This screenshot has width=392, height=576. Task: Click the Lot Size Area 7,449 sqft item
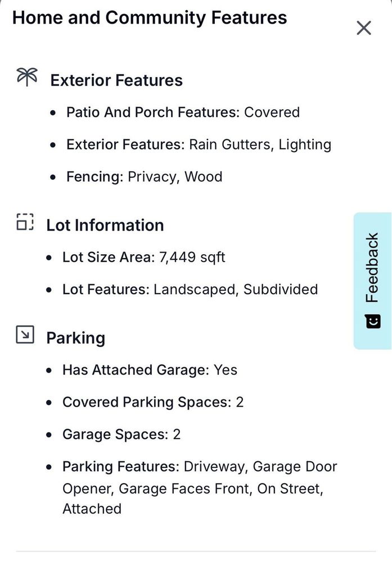(x=143, y=258)
